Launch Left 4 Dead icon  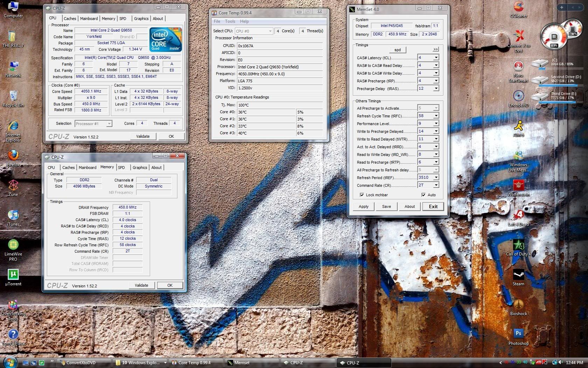click(x=518, y=218)
